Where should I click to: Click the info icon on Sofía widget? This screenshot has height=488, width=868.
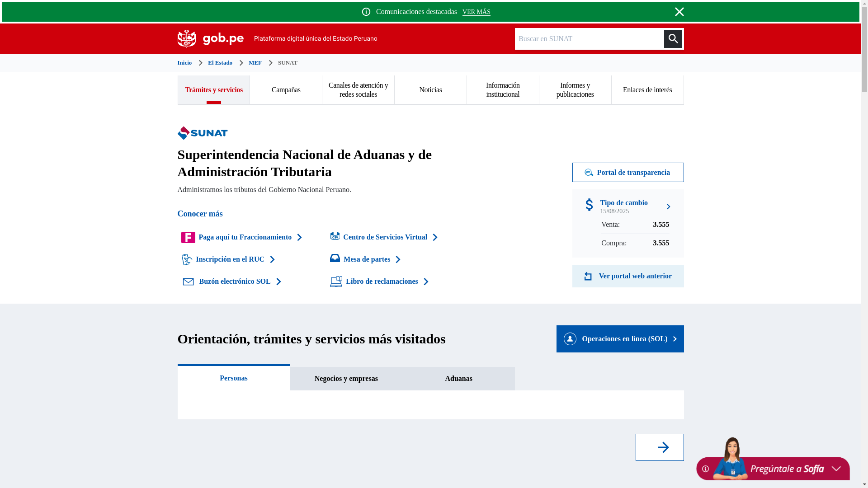[x=705, y=469]
